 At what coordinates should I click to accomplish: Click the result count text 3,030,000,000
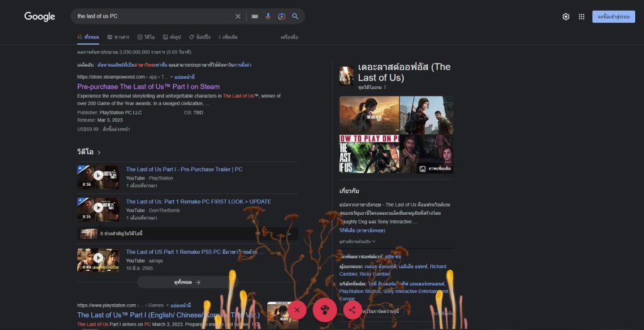[135, 52]
